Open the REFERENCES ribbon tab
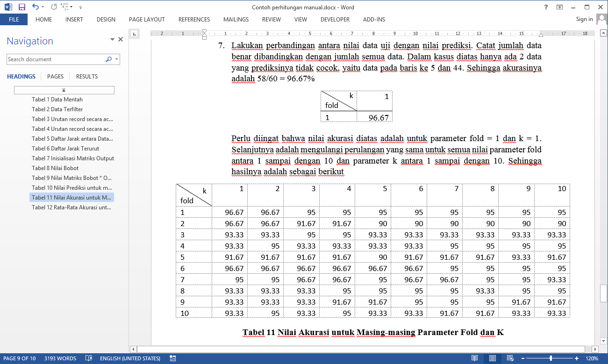This screenshot has width=608, height=364. pyautogui.click(x=194, y=20)
